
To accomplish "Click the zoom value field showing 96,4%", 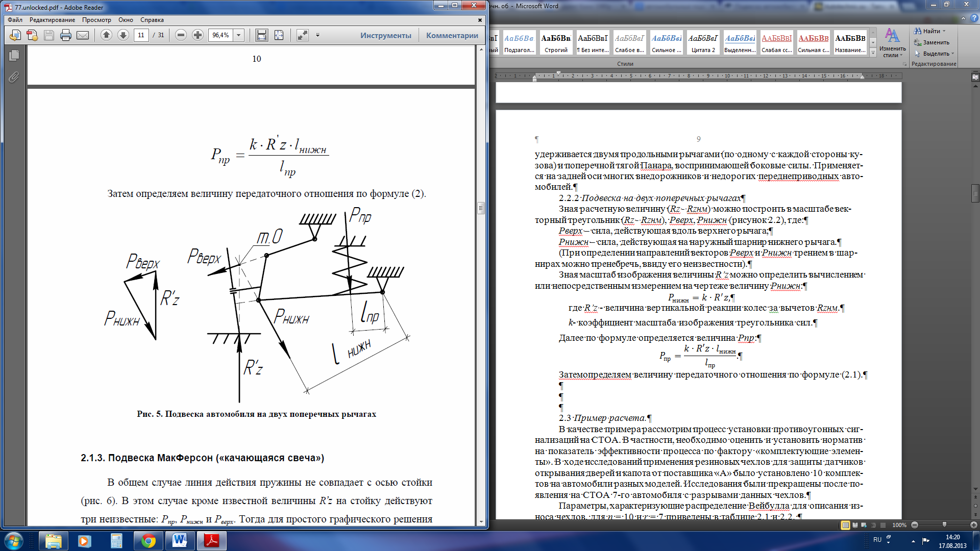I will (x=220, y=35).
